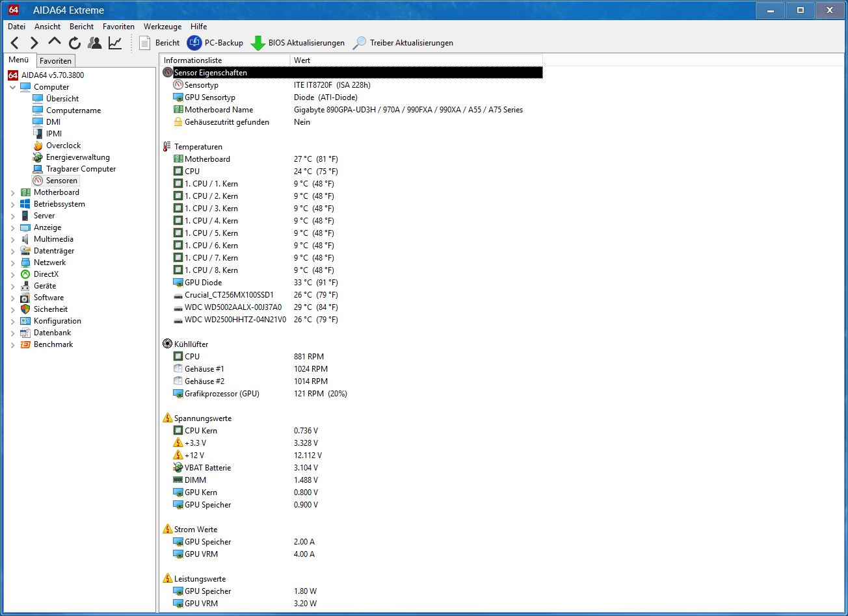Click the DIMM memory icon

(x=178, y=480)
